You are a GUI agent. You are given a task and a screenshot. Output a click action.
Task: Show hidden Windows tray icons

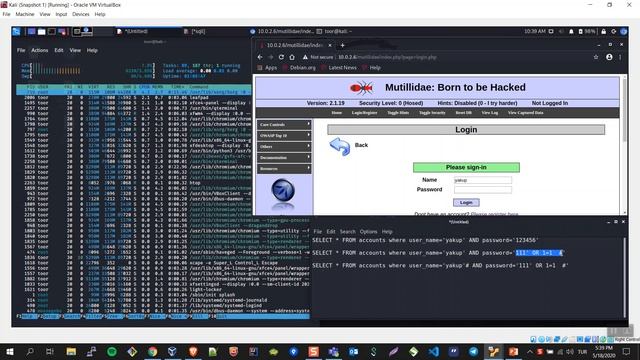(529, 351)
